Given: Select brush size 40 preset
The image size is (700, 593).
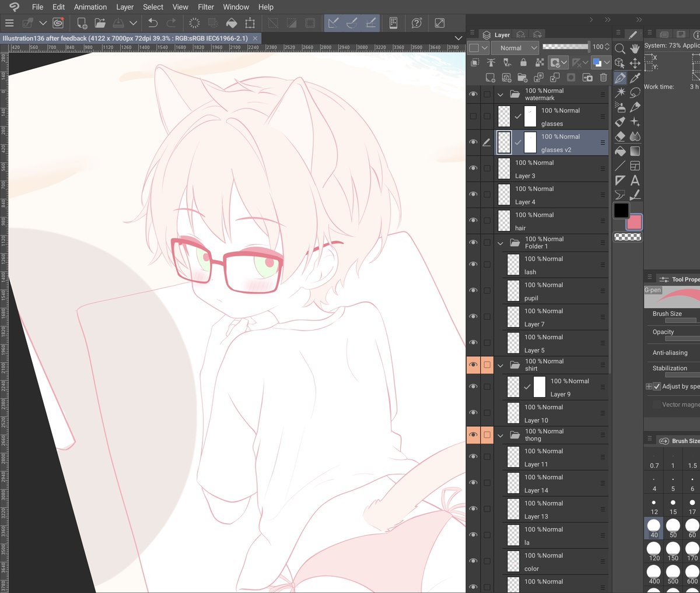Looking at the screenshot, I should point(654,529).
